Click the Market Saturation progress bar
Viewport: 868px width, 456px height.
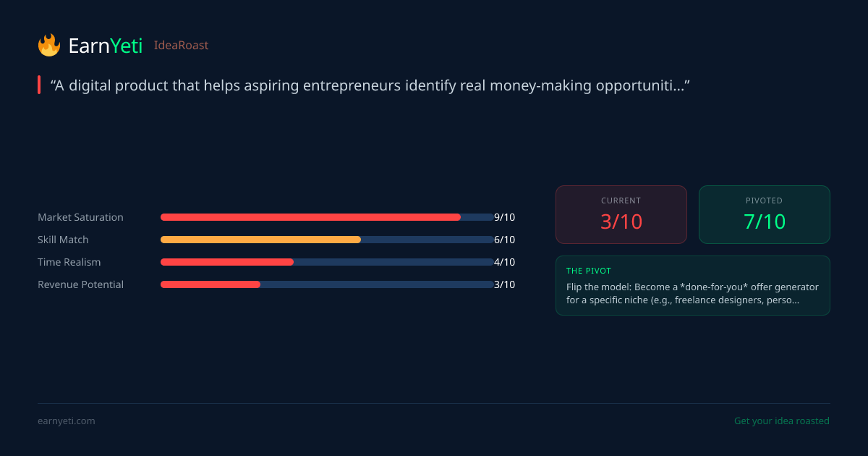pyautogui.click(x=326, y=217)
